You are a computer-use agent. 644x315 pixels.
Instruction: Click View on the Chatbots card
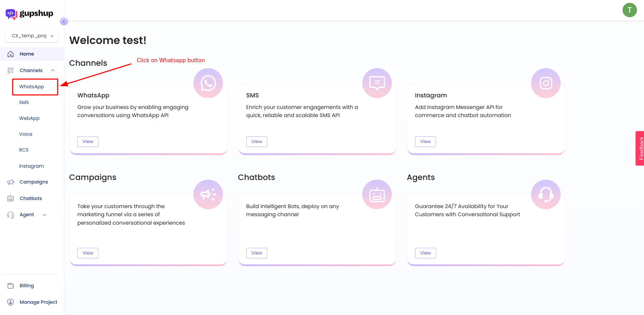tap(257, 253)
